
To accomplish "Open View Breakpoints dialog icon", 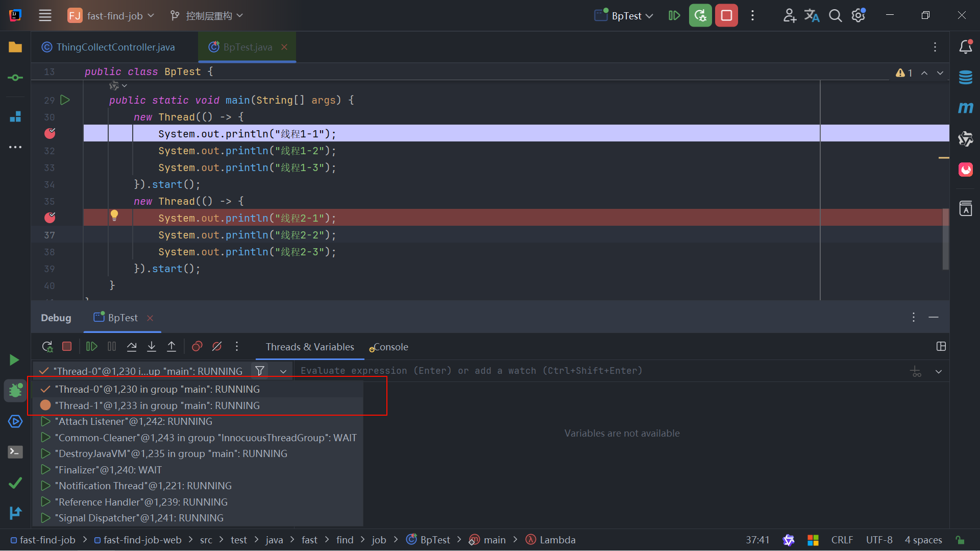I will click(x=197, y=347).
